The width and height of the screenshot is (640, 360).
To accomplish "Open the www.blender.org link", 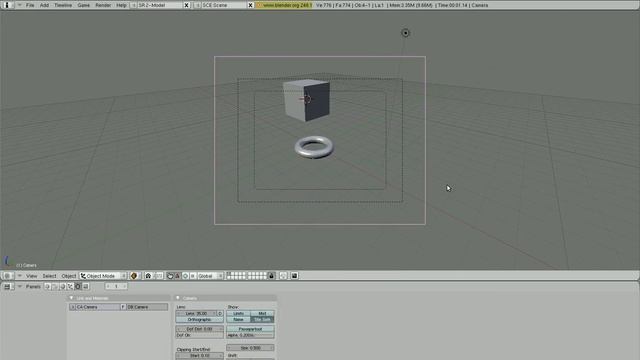I will tap(284, 5).
